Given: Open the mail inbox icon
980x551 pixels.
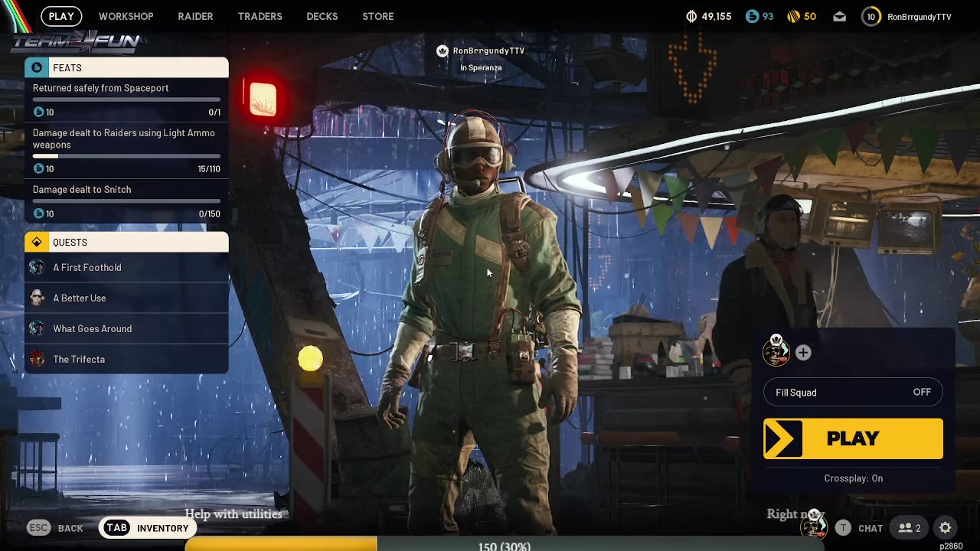Looking at the screenshot, I should pyautogui.click(x=840, y=16).
